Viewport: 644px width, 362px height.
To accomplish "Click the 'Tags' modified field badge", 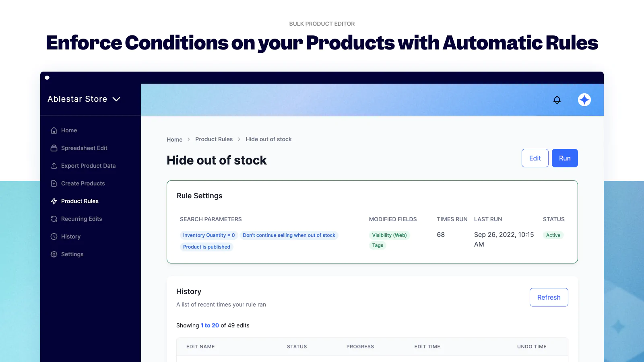I will tap(378, 245).
